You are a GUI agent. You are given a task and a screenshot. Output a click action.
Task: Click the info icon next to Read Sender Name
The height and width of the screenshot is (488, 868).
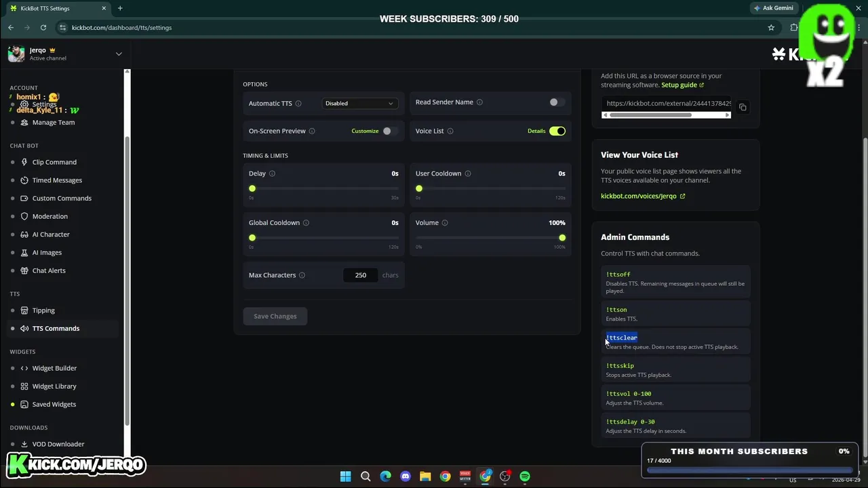(x=479, y=102)
